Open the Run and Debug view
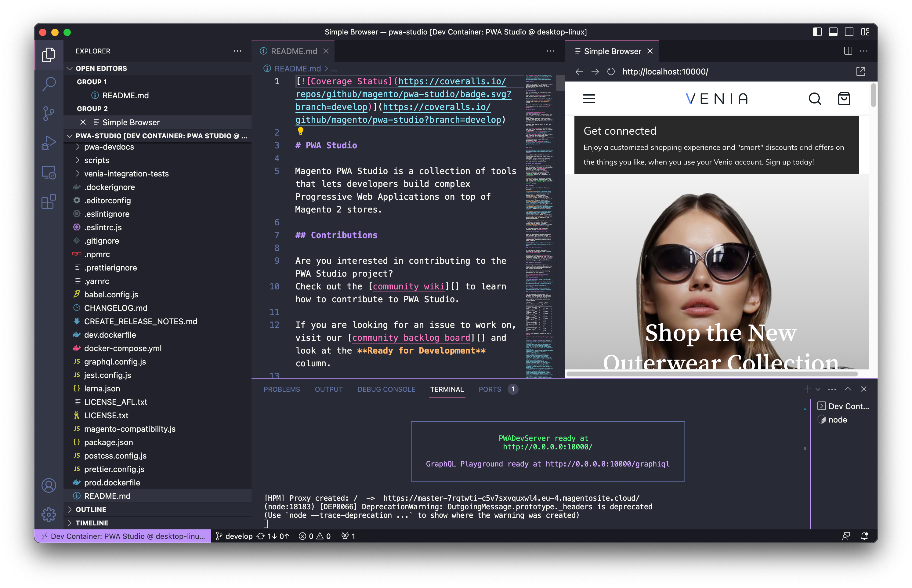The height and width of the screenshot is (588, 912). click(49, 142)
